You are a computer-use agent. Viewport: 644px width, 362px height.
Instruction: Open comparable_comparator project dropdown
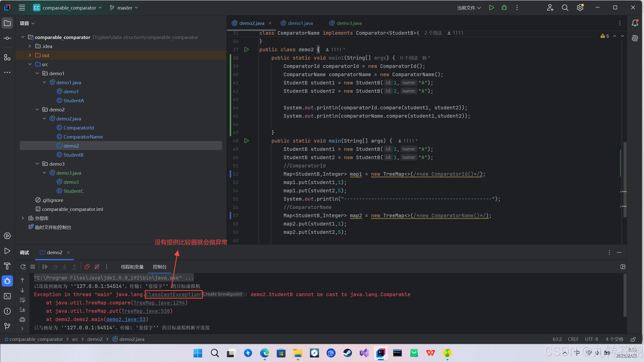(x=67, y=8)
